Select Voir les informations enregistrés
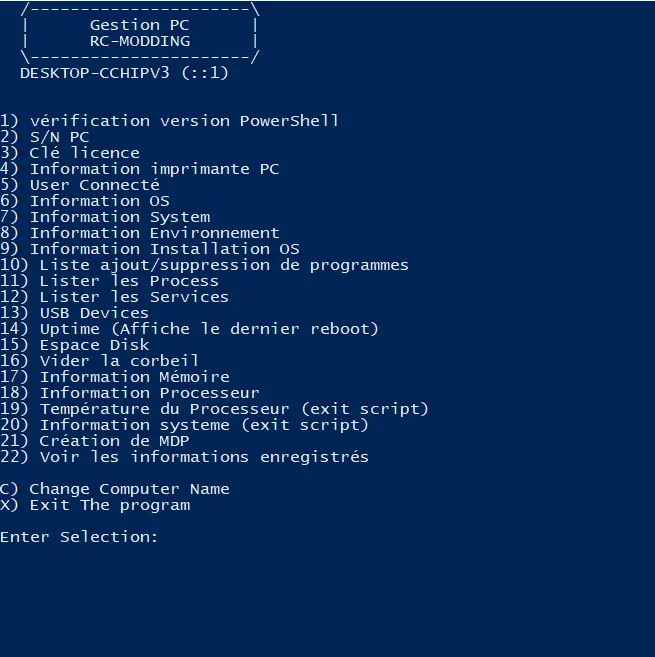The image size is (655, 657). (x=184, y=457)
